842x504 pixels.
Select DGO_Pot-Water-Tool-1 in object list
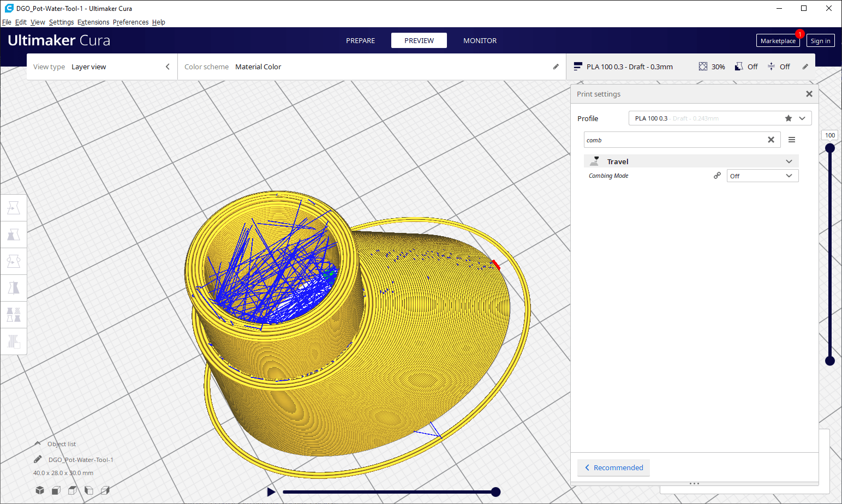tap(81, 460)
